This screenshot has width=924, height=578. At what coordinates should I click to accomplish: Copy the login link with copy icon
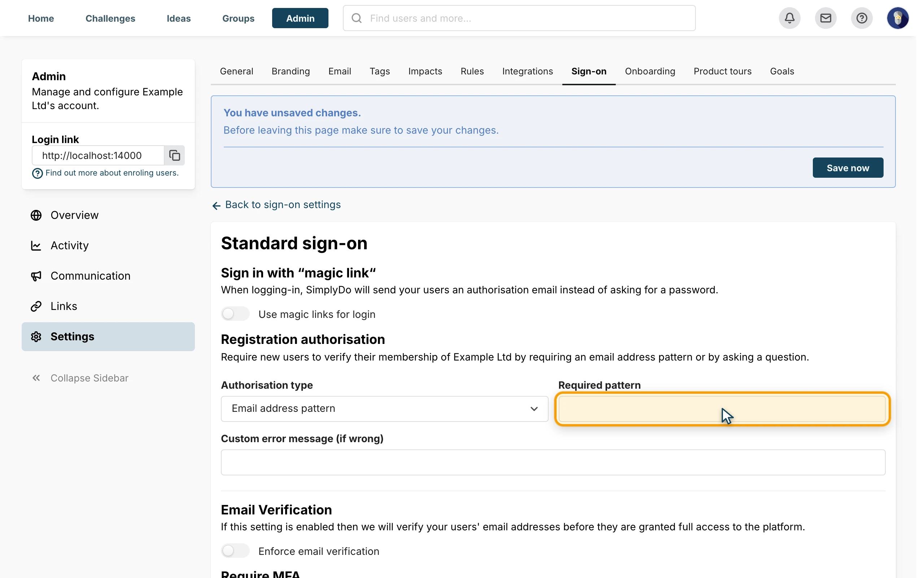[174, 155]
